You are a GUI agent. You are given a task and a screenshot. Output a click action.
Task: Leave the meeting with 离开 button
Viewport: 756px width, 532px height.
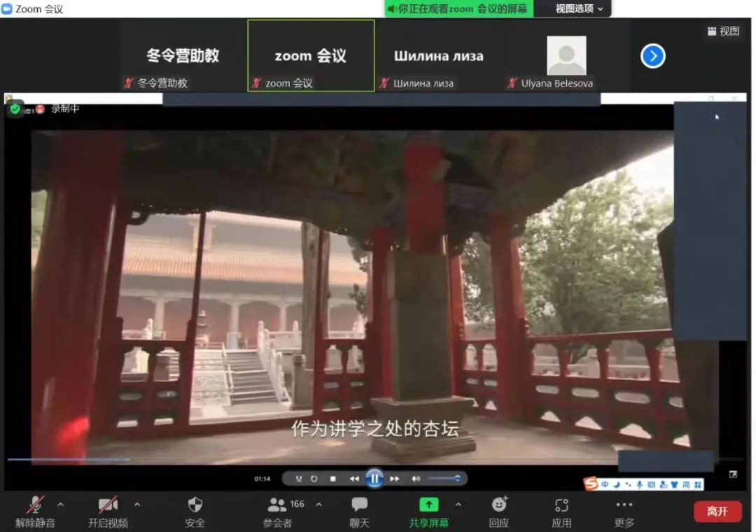point(717,511)
